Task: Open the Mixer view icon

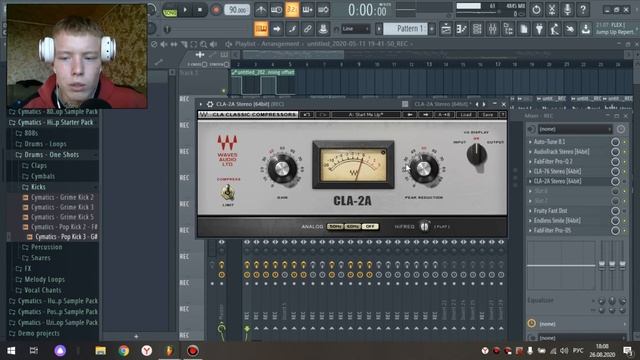Action: (x=493, y=29)
